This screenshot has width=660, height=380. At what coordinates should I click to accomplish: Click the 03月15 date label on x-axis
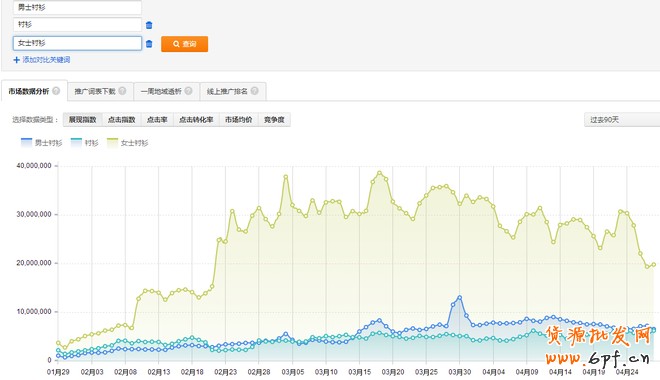pyautogui.click(x=359, y=372)
